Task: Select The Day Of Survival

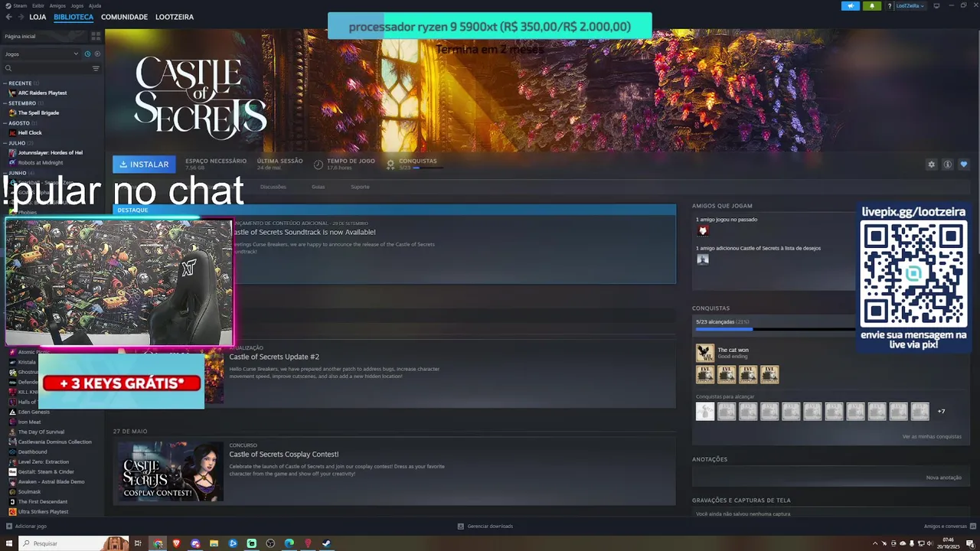Action: point(41,432)
